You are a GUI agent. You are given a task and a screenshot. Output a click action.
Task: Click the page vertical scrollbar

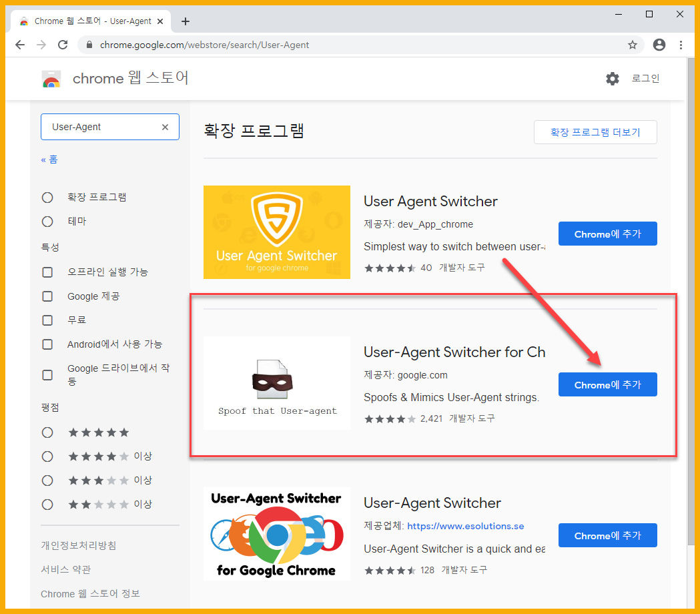(x=691, y=302)
